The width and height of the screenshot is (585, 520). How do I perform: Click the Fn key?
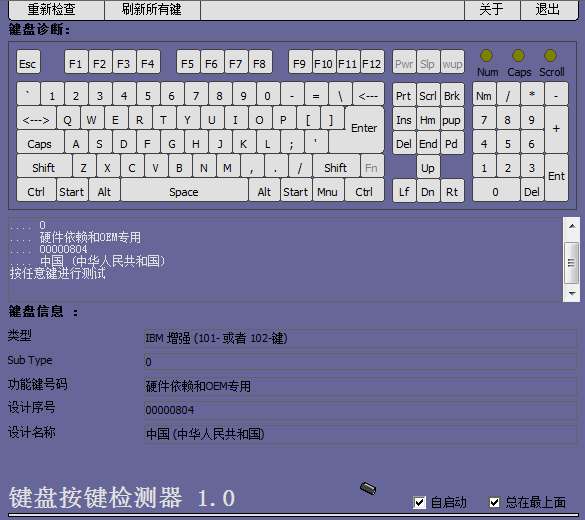click(372, 166)
